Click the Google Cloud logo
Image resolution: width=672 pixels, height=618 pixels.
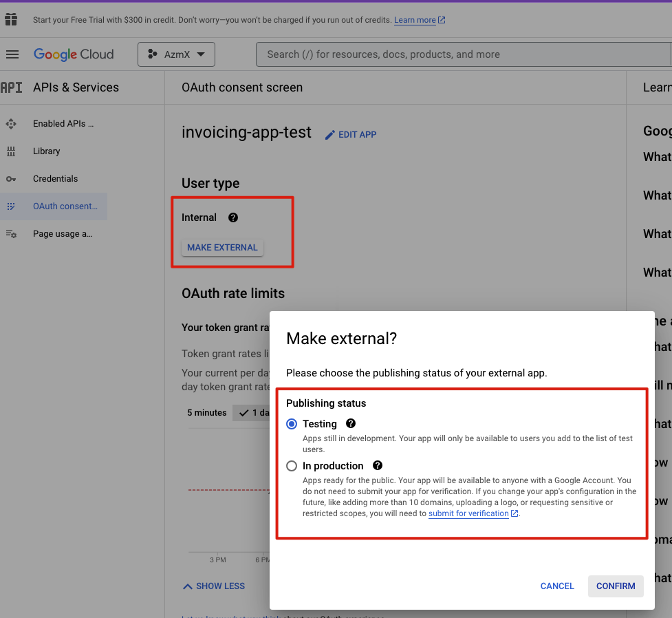[74, 54]
